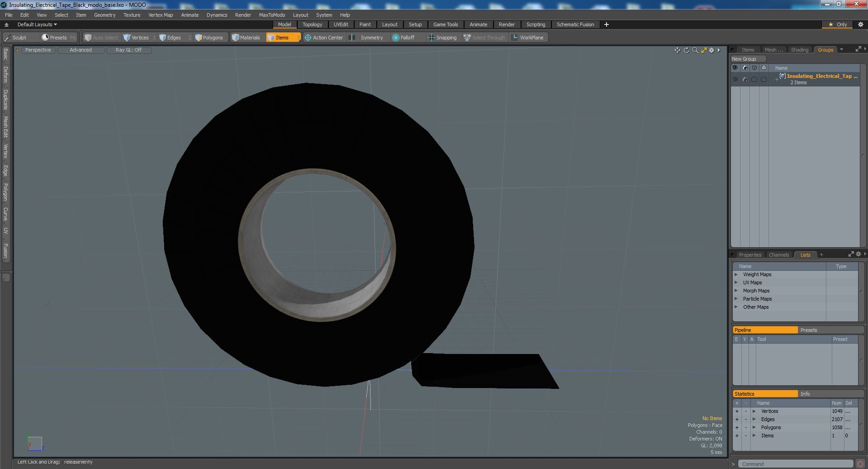Switch to the UVEdit layout tab
The width and height of the screenshot is (868, 469).
[341, 24]
